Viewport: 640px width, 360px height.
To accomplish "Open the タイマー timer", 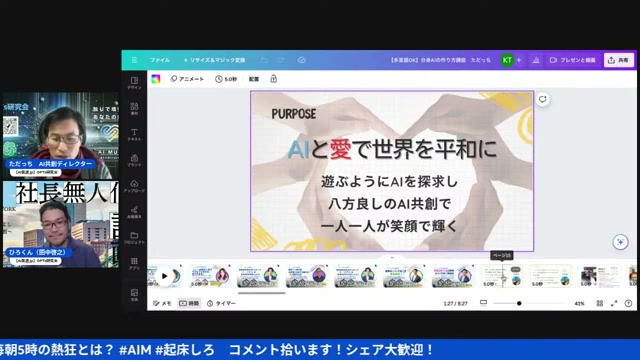I will 221,303.
